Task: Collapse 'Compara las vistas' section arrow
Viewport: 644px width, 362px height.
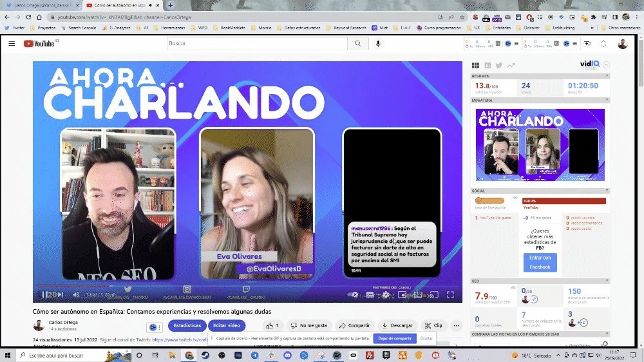Action: [x=607, y=334]
